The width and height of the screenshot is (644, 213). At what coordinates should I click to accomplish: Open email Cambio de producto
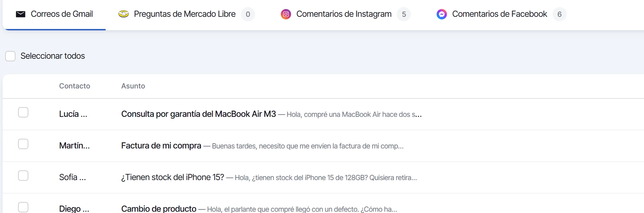coord(159,209)
